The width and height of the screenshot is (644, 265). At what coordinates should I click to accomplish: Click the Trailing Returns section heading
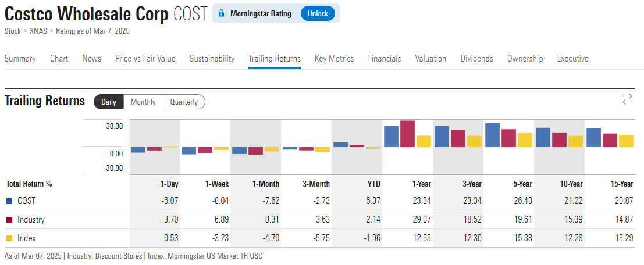click(45, 101)
